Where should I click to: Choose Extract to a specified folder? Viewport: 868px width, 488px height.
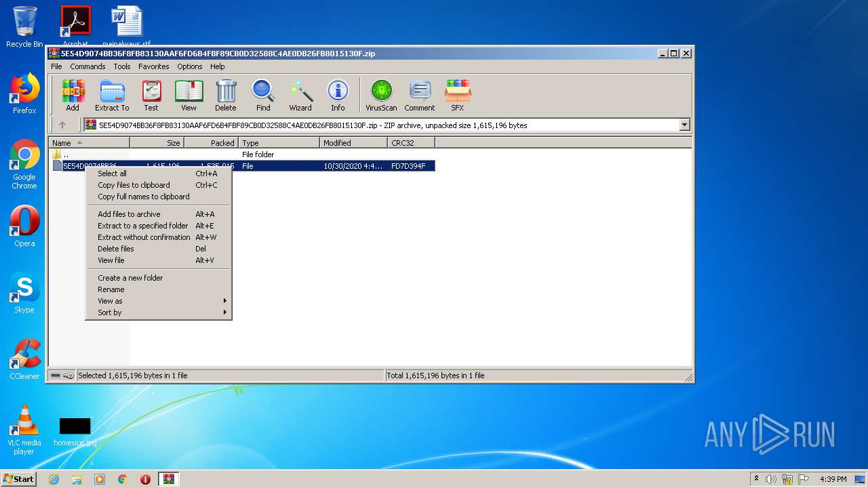pos(143,226)
